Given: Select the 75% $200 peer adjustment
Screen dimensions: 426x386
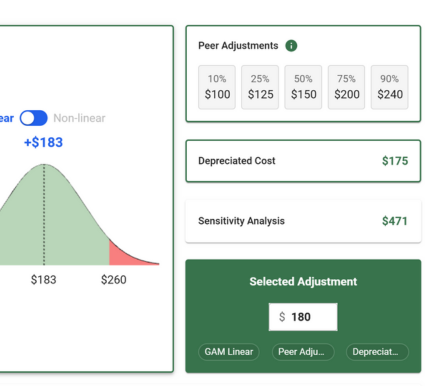Looking at the screenshot, I should (346, 87).
